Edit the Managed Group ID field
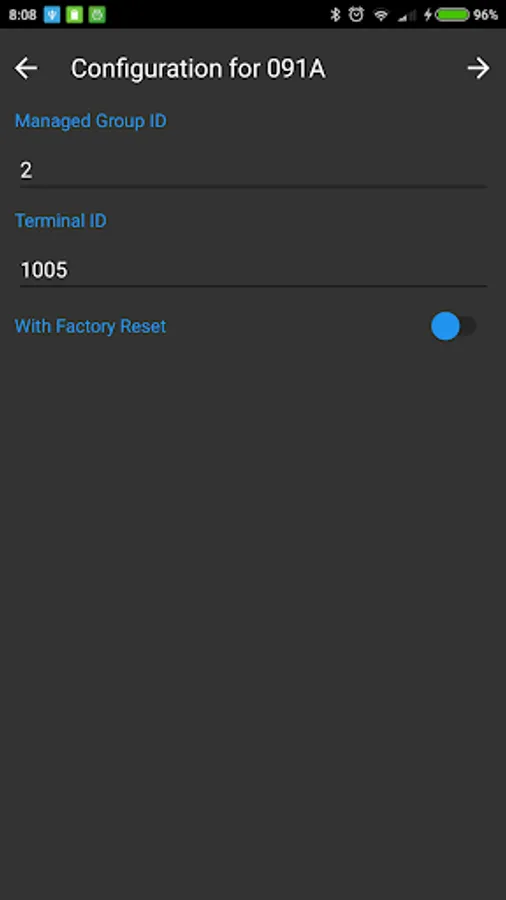 click(x=253, y=170)
